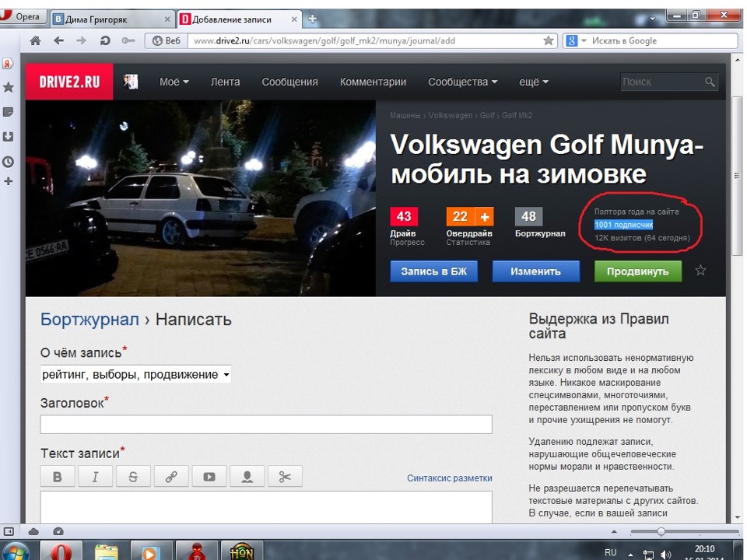This screenshot has width=747, height=560.
Task: Add a panel with the sidebar plus
Action: click(8, 181)
